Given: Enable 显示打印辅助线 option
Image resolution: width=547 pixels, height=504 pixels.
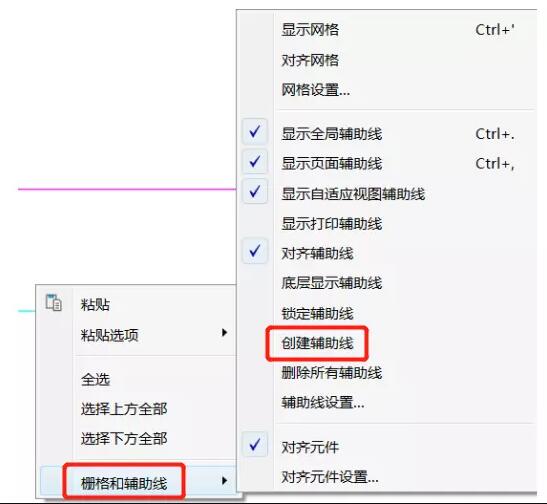Looking at the screenshot, I should click(x=332, y=224).
